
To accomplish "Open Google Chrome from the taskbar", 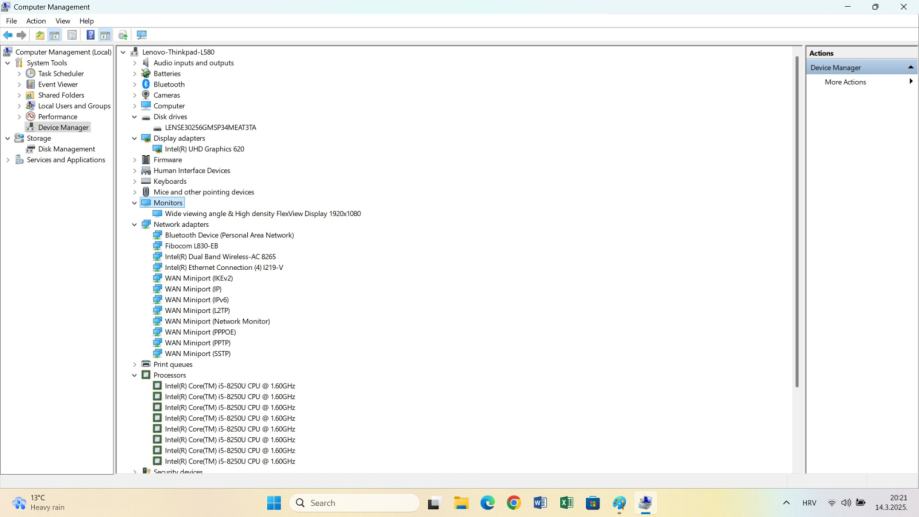I will point(514,503).
